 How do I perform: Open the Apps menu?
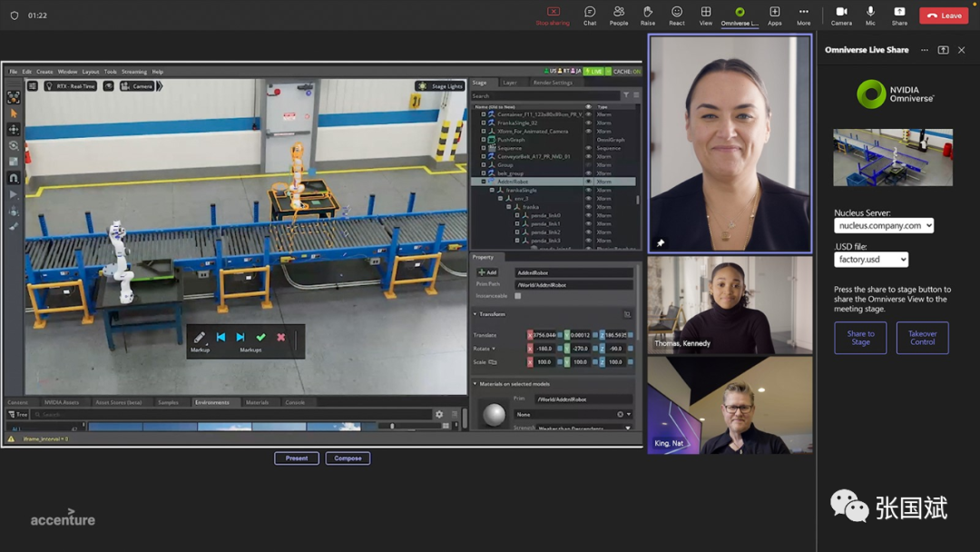[x=774, y=15]
